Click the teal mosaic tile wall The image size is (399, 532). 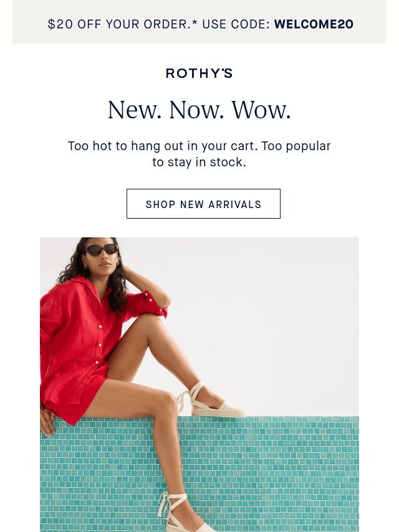265,475
